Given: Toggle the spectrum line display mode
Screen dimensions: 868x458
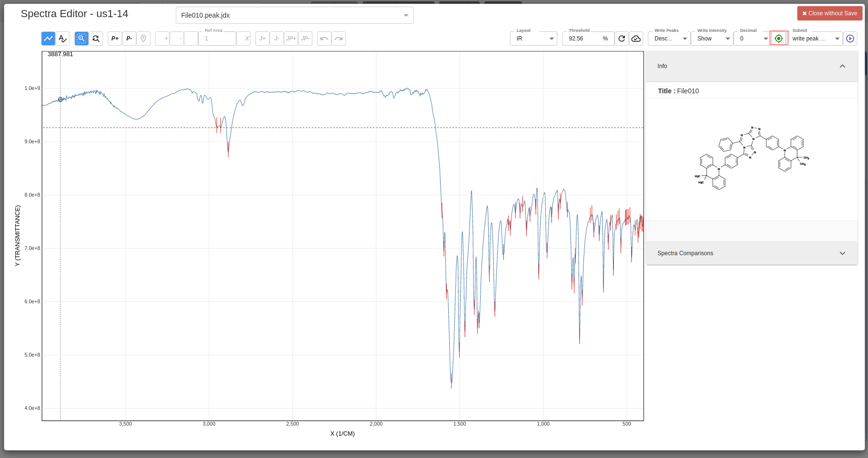Looking at the screenshot, I should [x=48, y=39].
